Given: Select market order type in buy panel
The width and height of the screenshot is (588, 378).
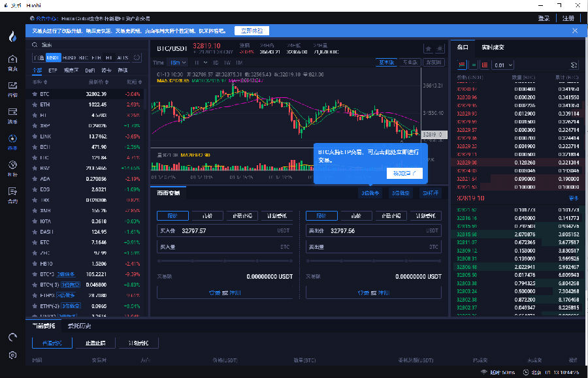Looking at the screenshot, I should [x=207, y=216].
